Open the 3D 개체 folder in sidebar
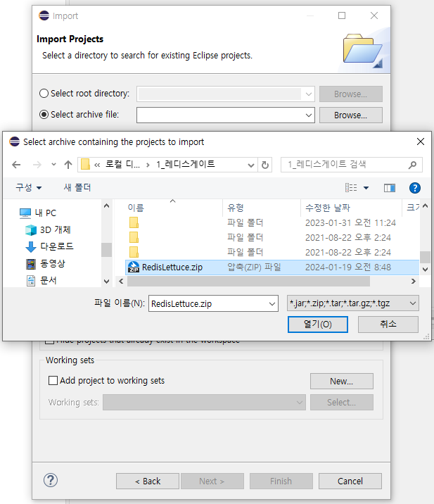The image size is (434, 504). click(55, 229)
